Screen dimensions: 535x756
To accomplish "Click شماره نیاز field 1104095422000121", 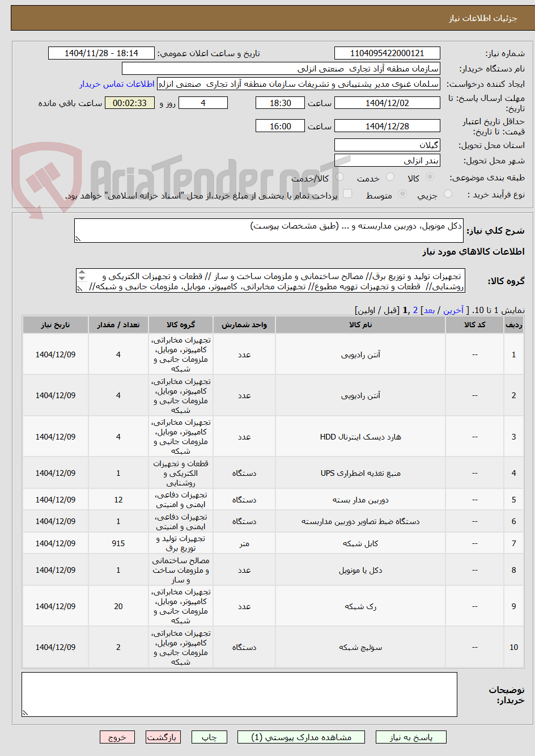I will click(x=387, y=53).
